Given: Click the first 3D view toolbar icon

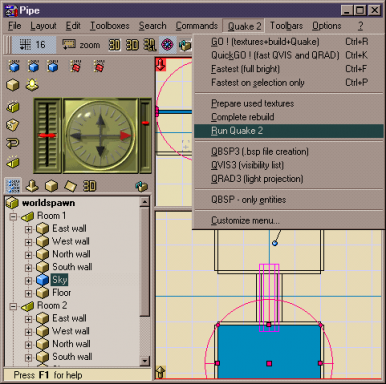Looking at the screenshot, I should (x=114, y=45).
